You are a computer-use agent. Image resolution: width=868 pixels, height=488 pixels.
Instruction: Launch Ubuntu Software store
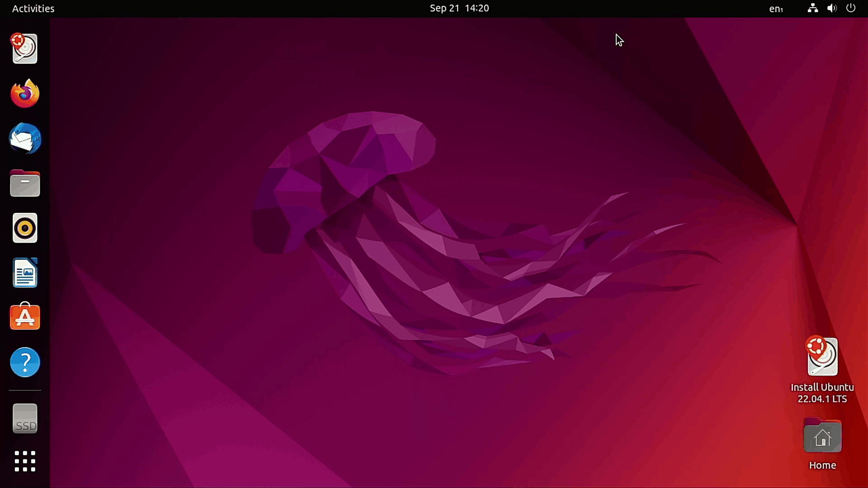(25, 317)
